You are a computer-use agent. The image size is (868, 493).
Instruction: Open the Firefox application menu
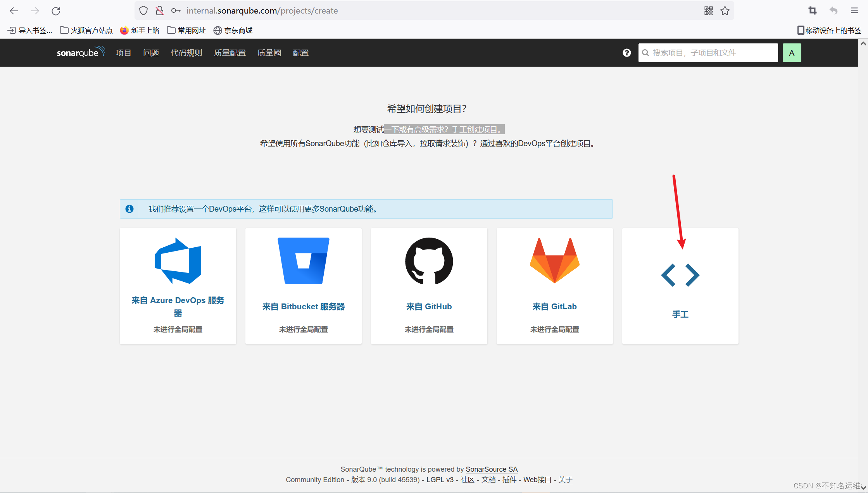[x=854, y=10]
